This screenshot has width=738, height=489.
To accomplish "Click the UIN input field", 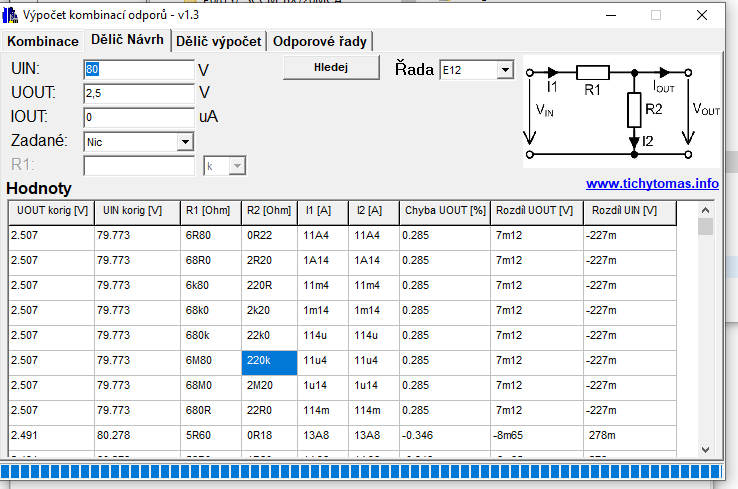I will pos(138,70).
